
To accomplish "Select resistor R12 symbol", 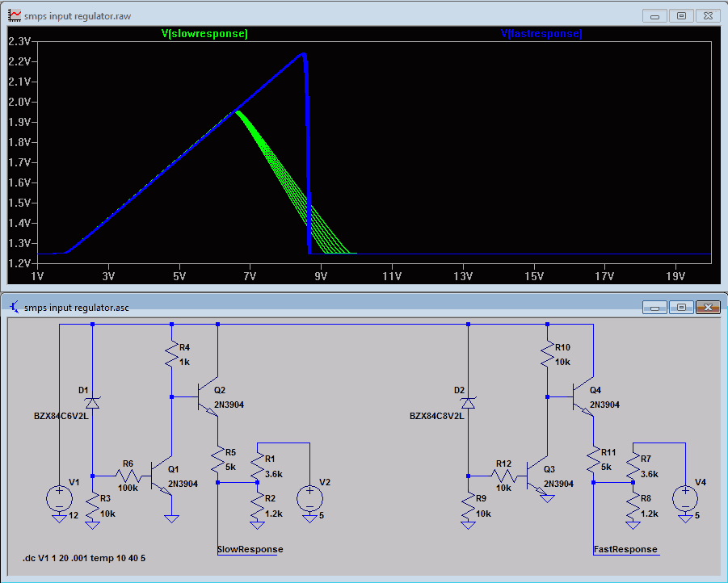I will coord(505,476).
